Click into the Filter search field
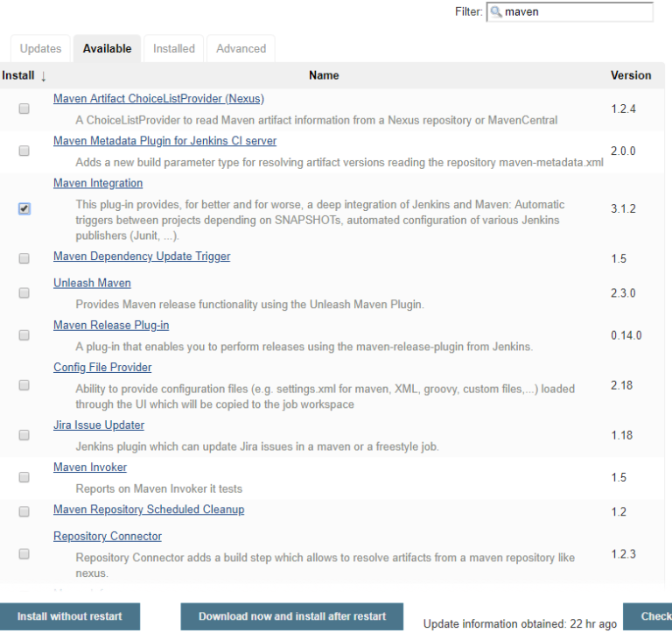 pos(570,11)
